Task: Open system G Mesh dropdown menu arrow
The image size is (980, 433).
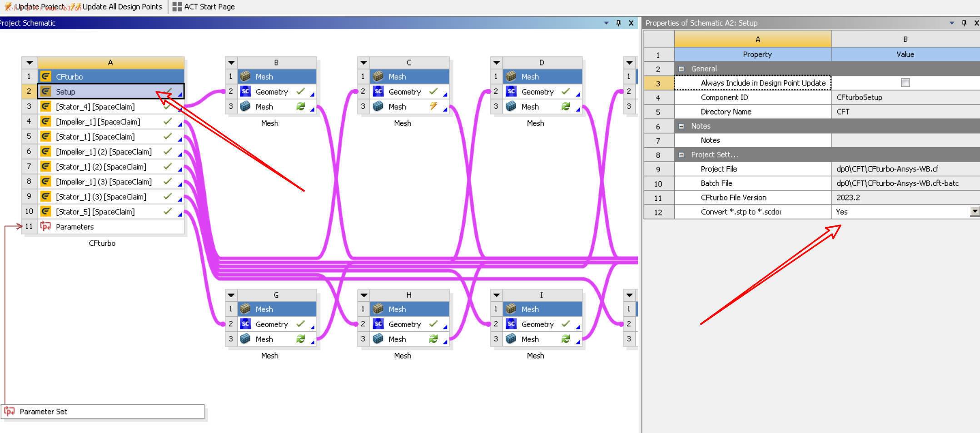Action: point(231,295)
